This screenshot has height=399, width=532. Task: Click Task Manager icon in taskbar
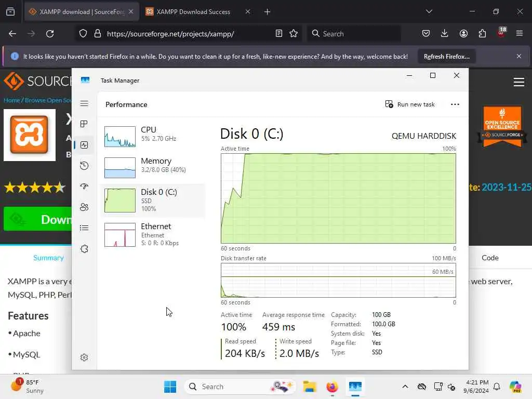pos(355,387)
